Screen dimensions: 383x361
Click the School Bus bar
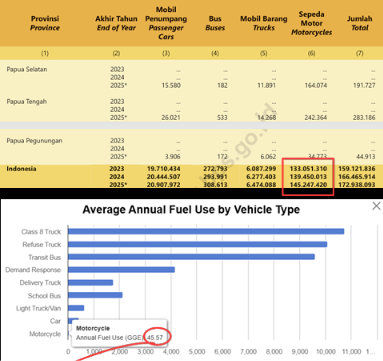click(x=95, y=295)
